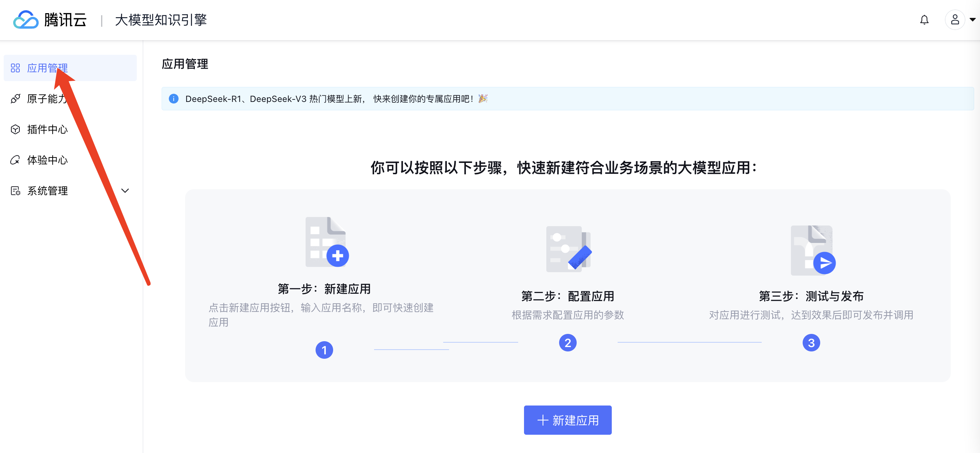This screenshot has width=980, height=453.
Task: Click 大模型知识引擎 header title
Action: 161,20
